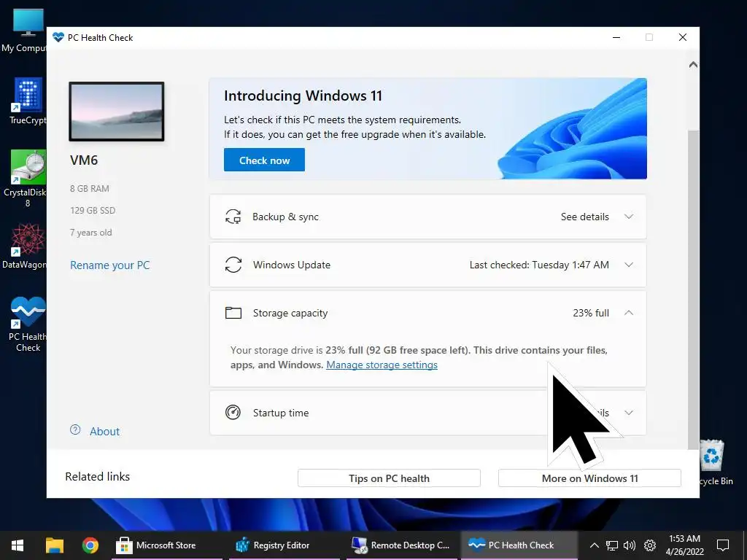Click the settings gear icon in the tray

(x=649, y=545)
